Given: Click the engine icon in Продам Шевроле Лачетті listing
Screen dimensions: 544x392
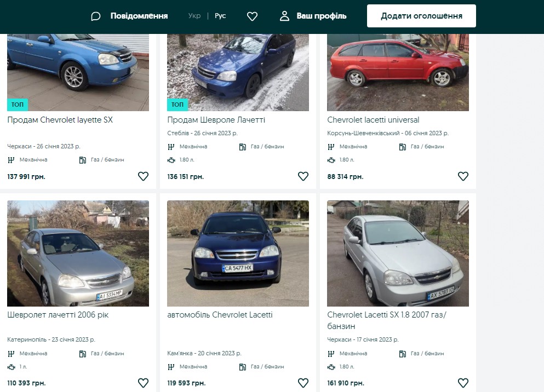Looking at the screenshot, I should (171, 160).
